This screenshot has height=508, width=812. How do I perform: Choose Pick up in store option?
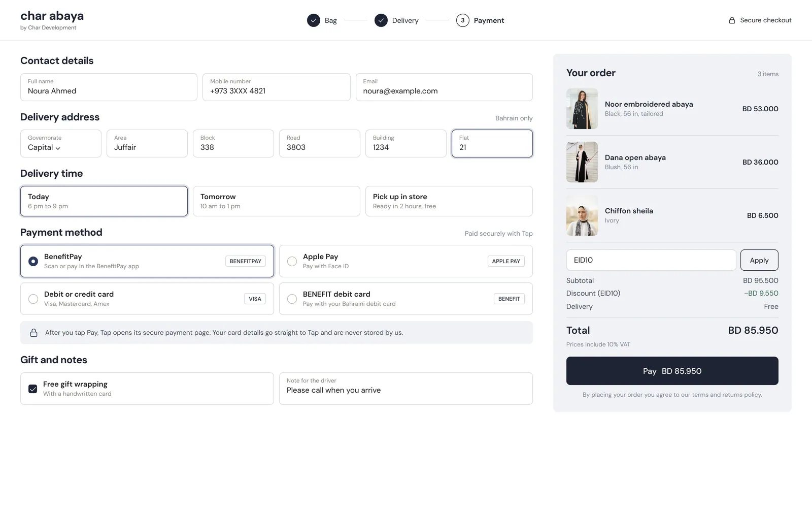coord(449,201)
